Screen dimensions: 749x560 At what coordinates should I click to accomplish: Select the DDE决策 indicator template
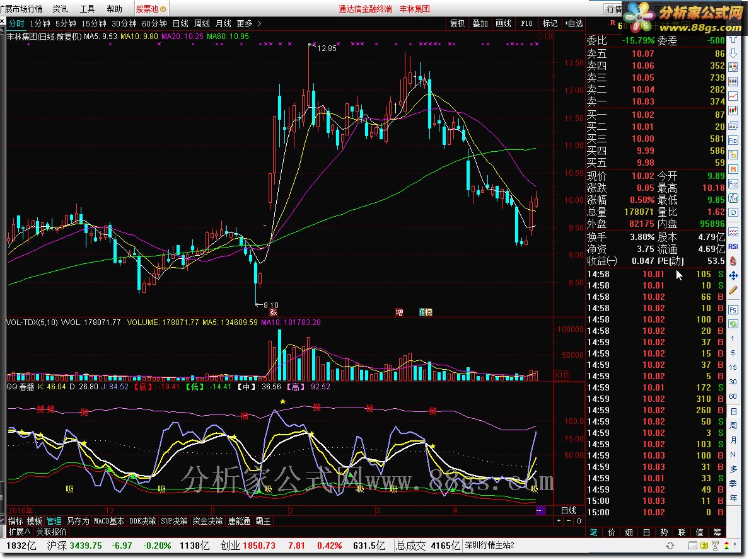142,521
